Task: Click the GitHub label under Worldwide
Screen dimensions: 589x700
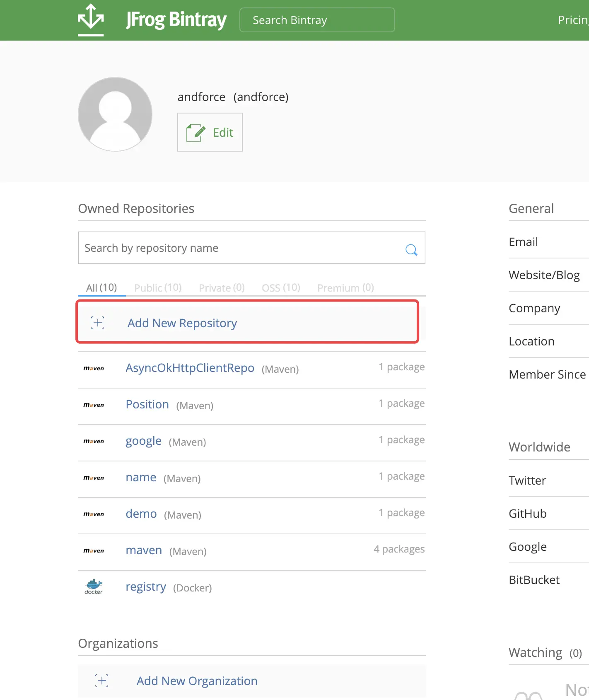Action: point(528,514)
